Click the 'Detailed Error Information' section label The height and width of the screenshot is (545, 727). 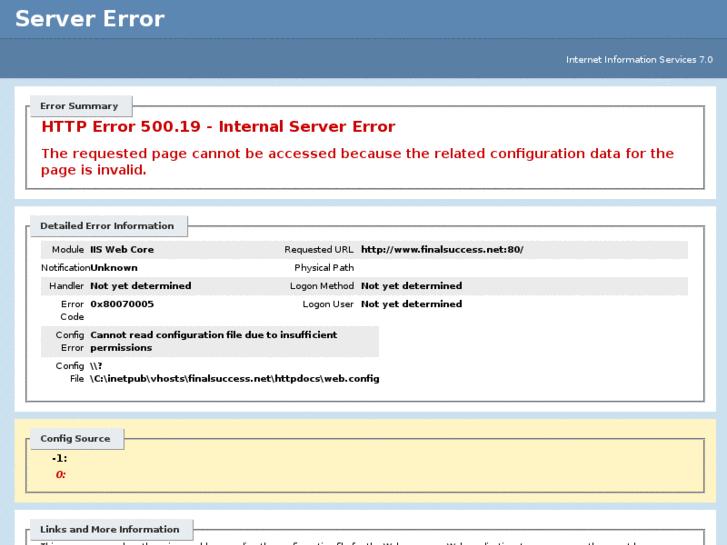(107, 226)
